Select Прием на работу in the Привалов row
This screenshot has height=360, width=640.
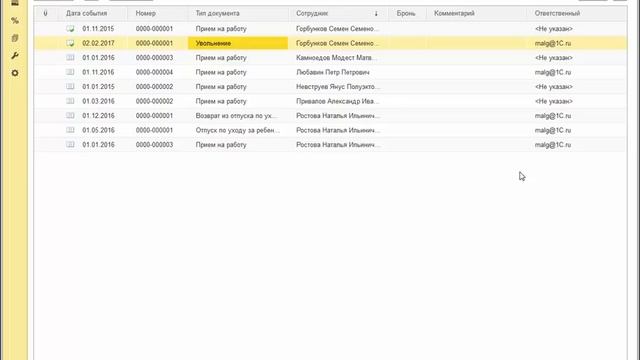click(x=221, y=101)
